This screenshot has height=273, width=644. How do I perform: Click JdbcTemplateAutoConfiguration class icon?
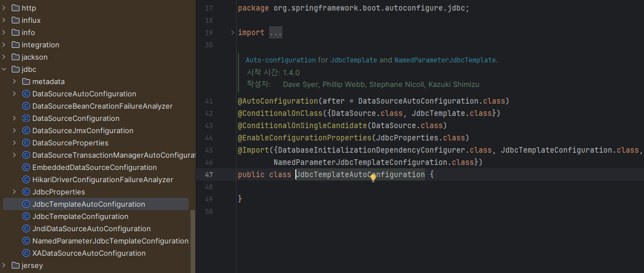pos(26,204)
